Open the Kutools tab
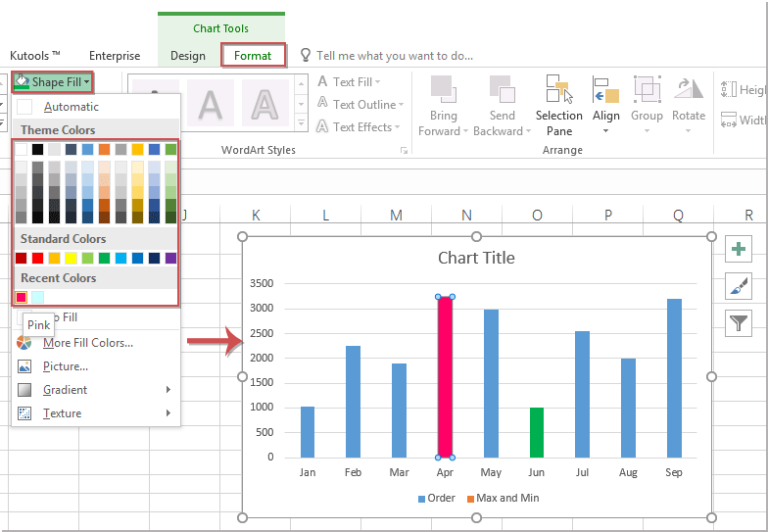The image size is (768, 532). 35,56
